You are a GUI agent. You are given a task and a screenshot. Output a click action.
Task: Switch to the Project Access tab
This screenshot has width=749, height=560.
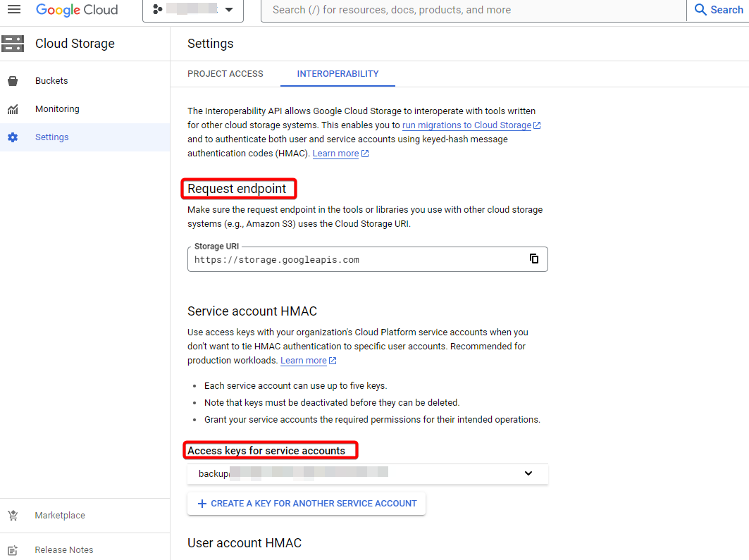[x=225, y=73]
